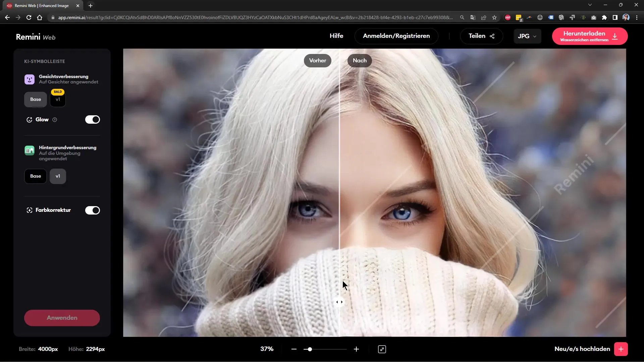Open a new browser tab

click(x=91, y=6)
